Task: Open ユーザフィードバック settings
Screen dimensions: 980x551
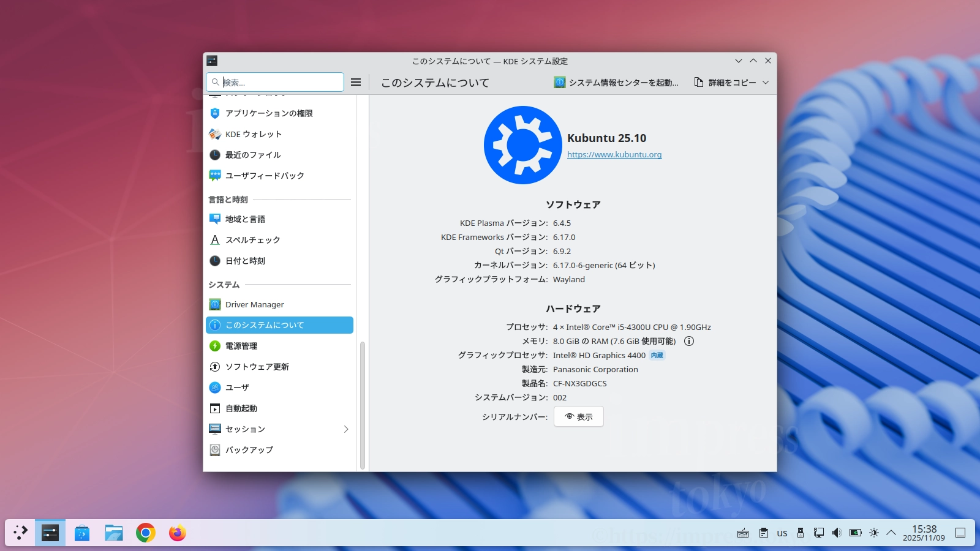Action: point(279,176)
